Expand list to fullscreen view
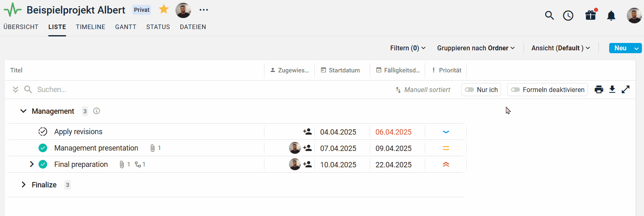This screenshot has height=216, width=644. 626,90
